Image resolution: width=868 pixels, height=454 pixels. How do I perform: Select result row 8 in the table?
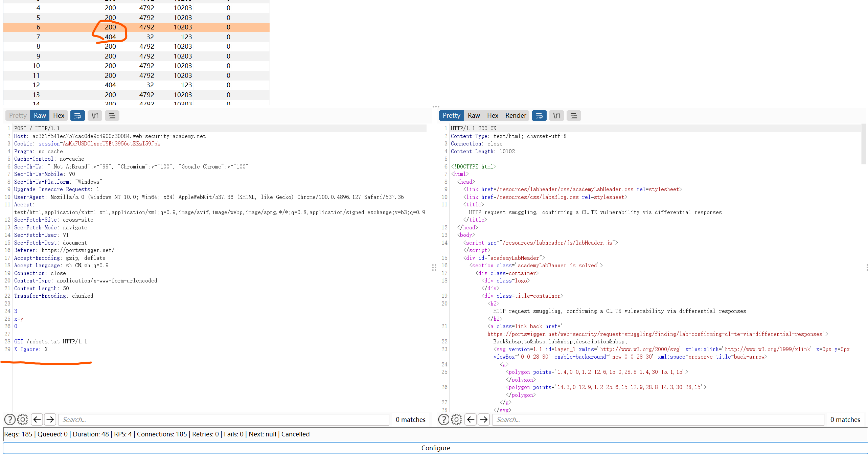click(x=136, y=46)
